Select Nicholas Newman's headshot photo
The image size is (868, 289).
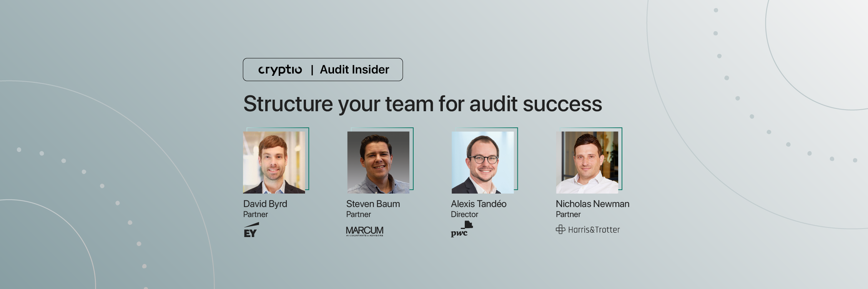click(x=587, y=162)
